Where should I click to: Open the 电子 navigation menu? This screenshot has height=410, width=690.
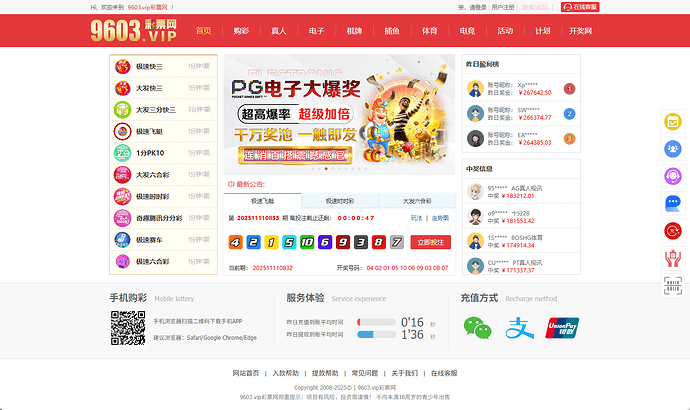click(x=316, y=31)
